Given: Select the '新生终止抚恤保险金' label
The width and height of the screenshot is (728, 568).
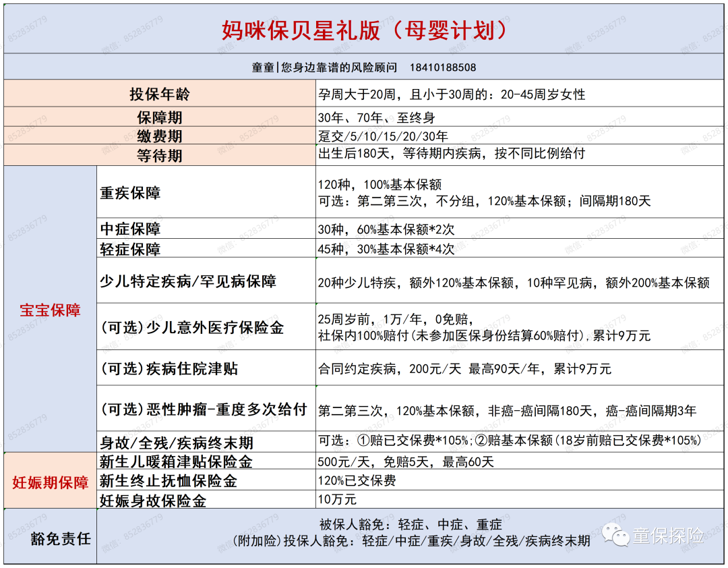Looking at the screenshot, I should 206,479.
